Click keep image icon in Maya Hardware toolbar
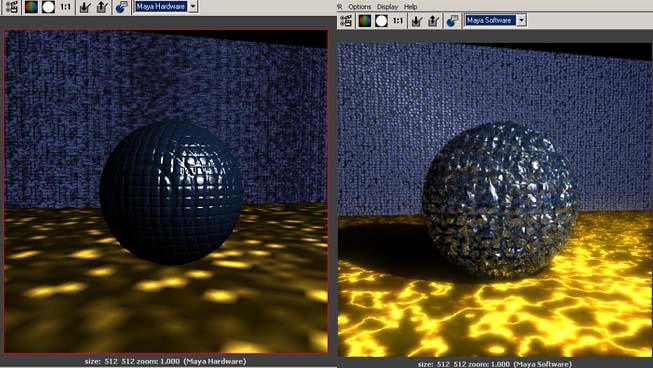This screenshot has width=653, height=368. tap(85, 7)
